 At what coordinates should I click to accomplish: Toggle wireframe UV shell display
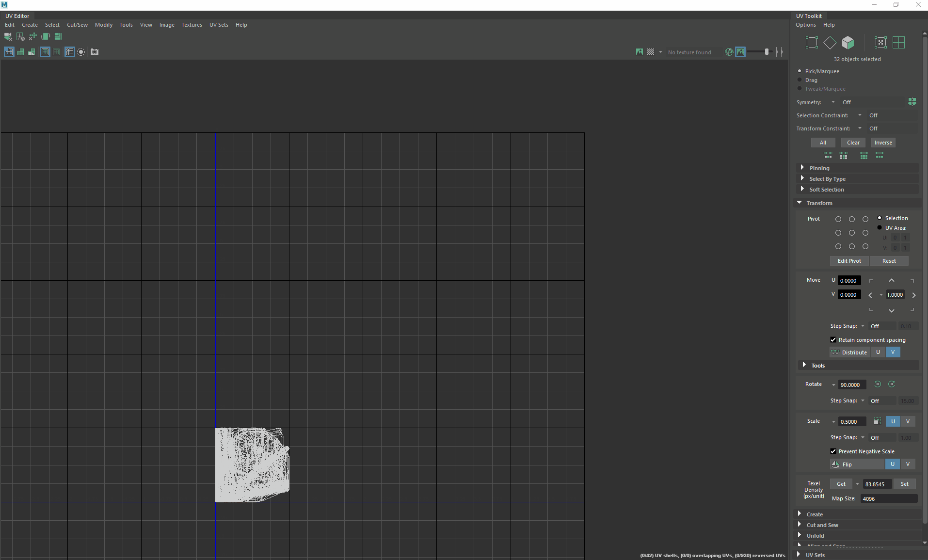pos(9,52)
